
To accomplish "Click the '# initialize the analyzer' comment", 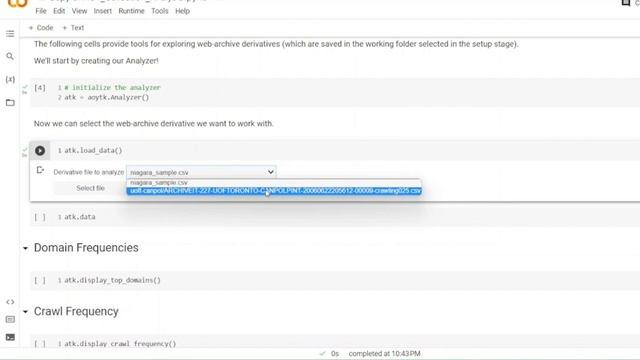I will coord(112,88).
